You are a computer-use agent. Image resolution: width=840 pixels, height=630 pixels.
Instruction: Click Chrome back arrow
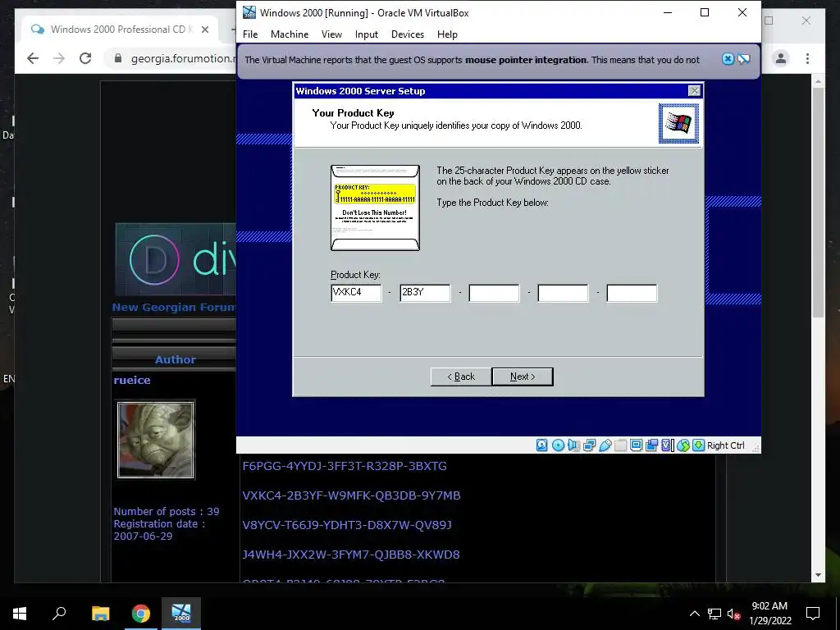[x=33, y=58]
